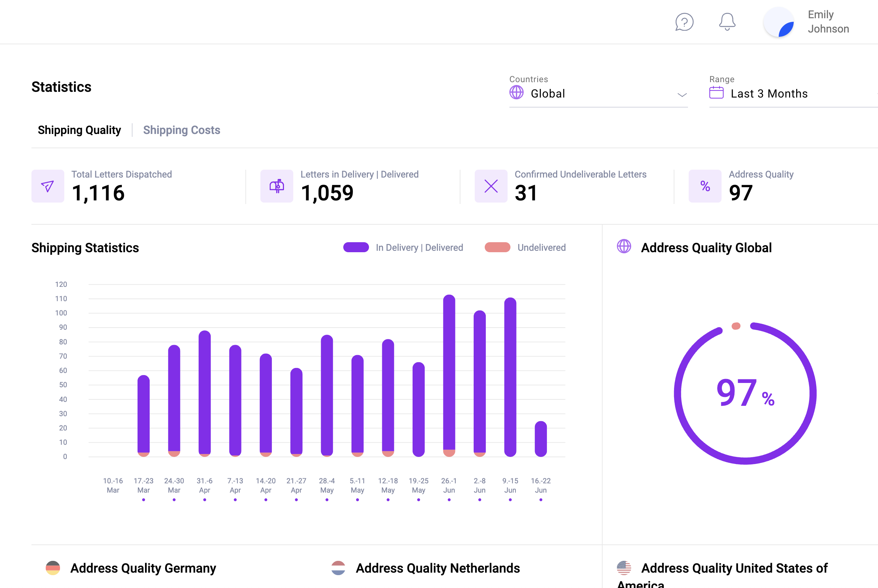Select the percent icon next to Address Quality
Screen dimensions: 878x588
tap(705, 186)
